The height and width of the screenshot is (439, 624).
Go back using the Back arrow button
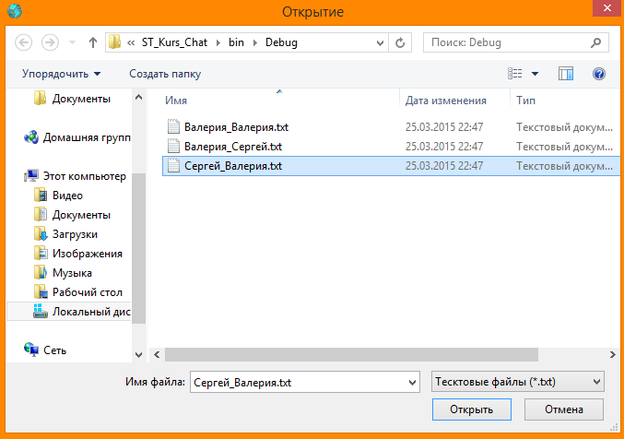pyautogui.click(x=23, y=43)
